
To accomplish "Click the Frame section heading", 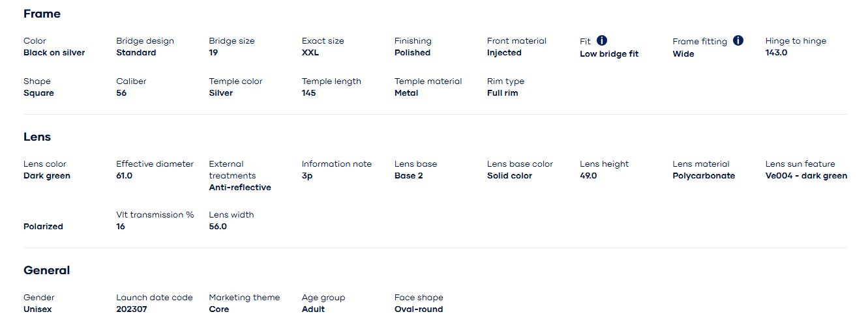I will 42,14.
